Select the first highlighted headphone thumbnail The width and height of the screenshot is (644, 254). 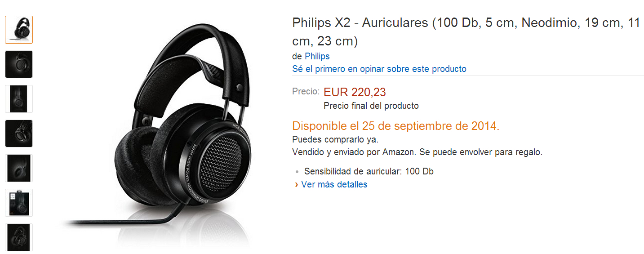(19, 30)
